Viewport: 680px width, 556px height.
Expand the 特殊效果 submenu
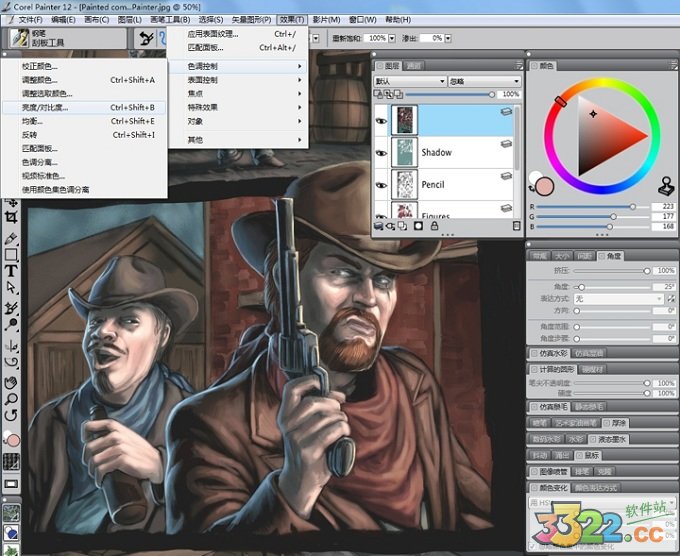pyautogui.click(x=238, y=108)
